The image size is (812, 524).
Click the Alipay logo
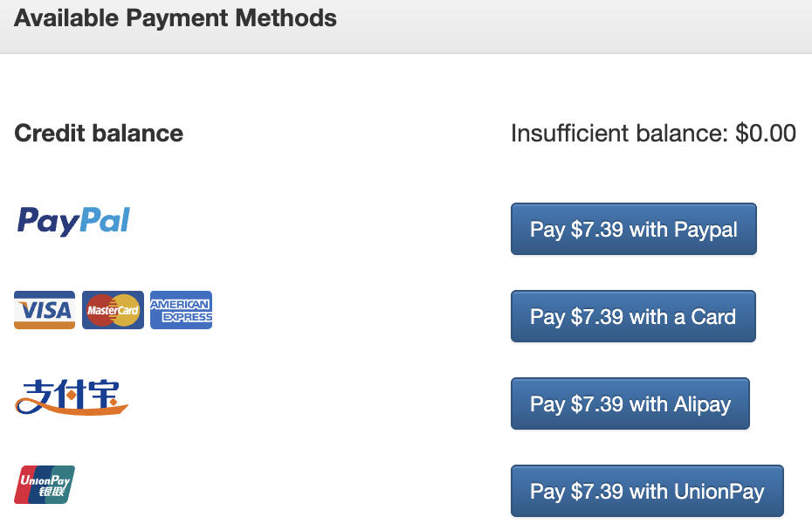(72, 397)
